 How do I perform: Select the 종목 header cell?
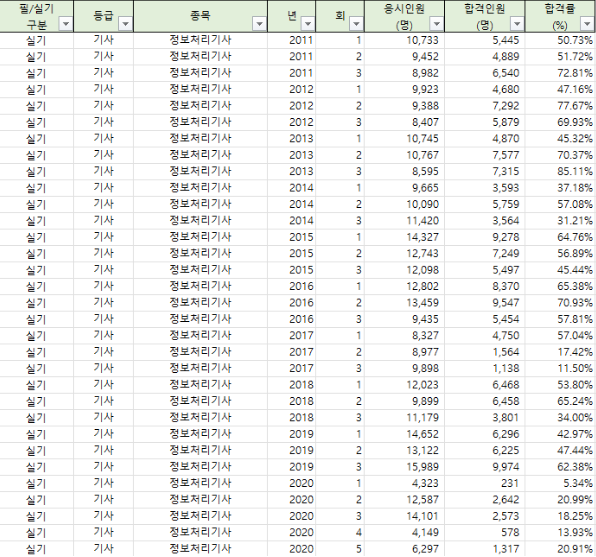[x=201, y=16]
